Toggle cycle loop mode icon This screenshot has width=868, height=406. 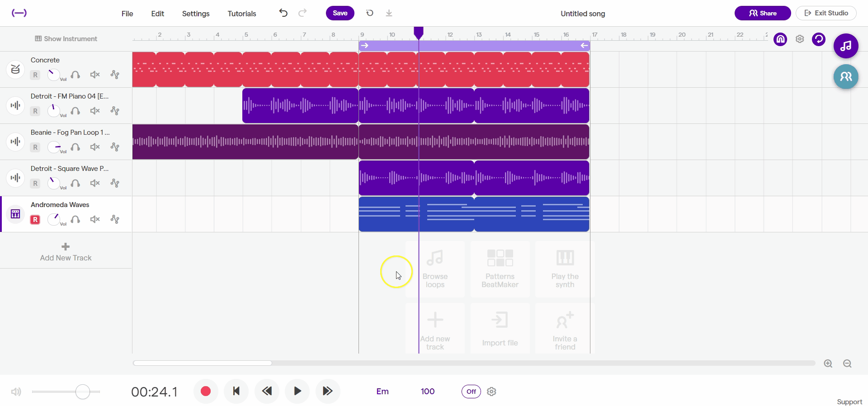coord(819,39)
